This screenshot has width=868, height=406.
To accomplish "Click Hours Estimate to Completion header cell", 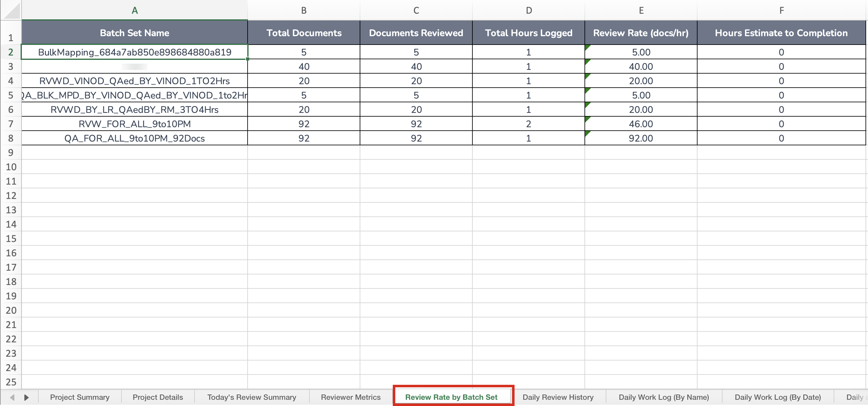I will pyautogui.click(x=781, y=33).
